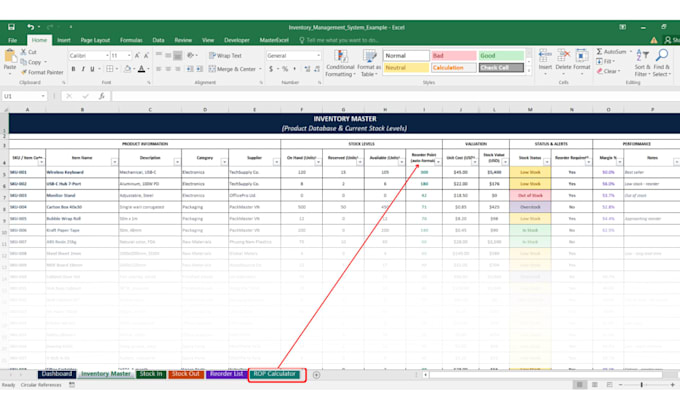The height and width of the screenshot is (409, 680).
Task: Click the Font Color A icon
Action: 141,69
